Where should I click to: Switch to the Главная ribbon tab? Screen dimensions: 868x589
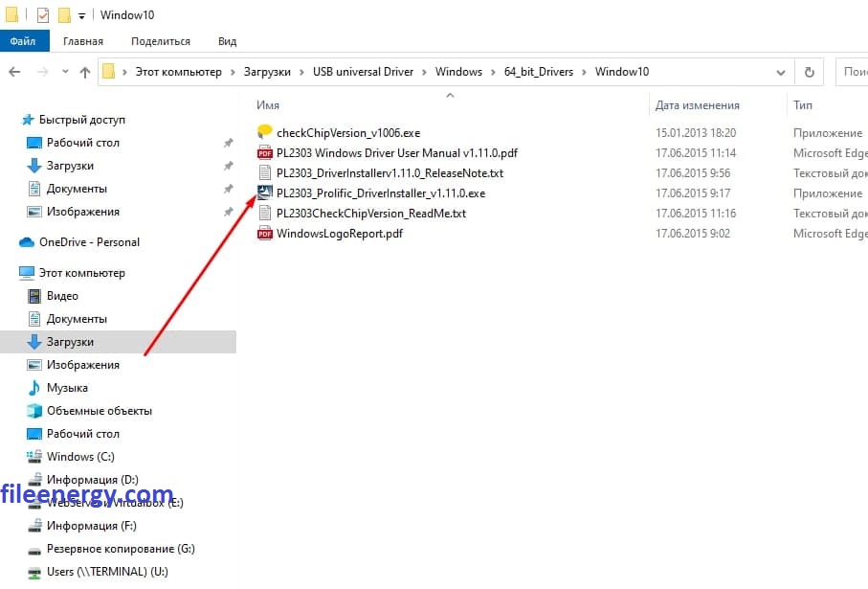click(x=83, y=41)
